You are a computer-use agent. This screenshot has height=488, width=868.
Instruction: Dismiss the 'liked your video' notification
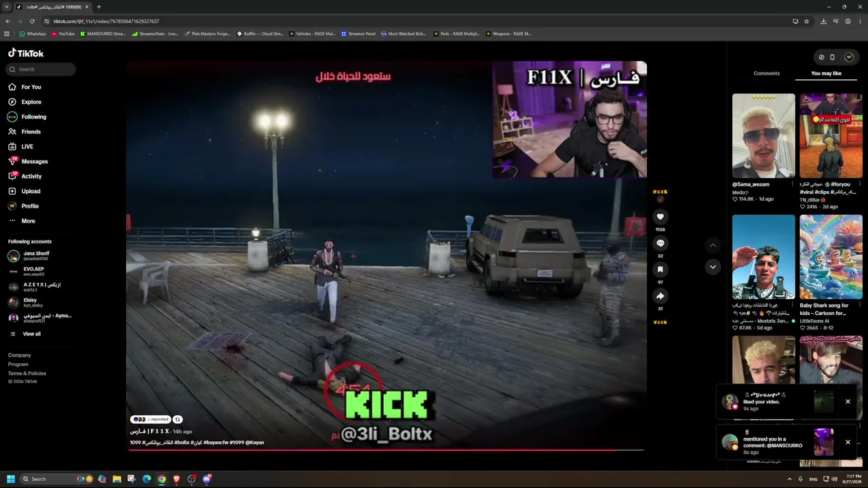[848, 401]
